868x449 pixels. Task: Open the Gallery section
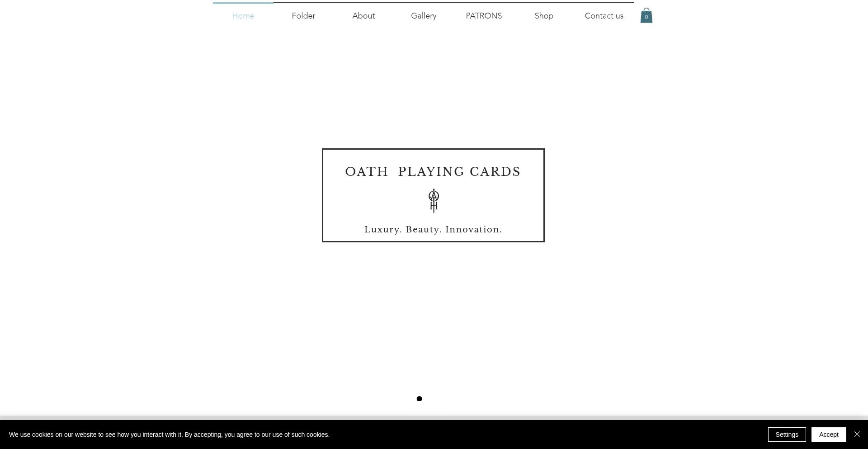click(x=423, y=15)
